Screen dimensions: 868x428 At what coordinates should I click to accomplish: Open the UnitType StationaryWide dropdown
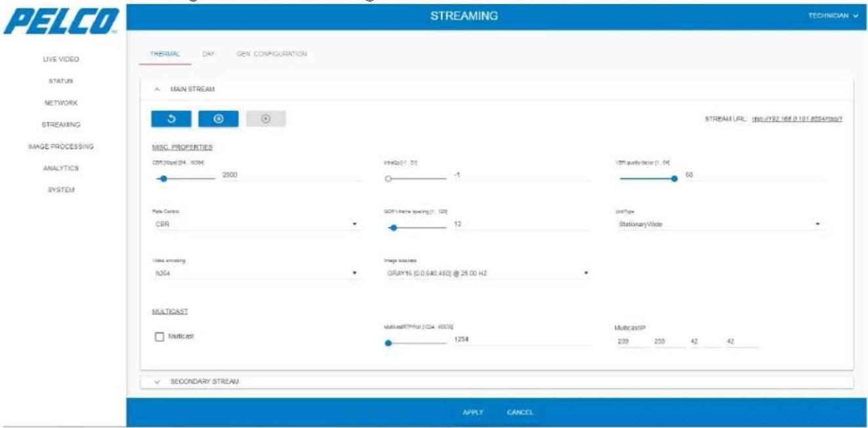coord(720,224)
